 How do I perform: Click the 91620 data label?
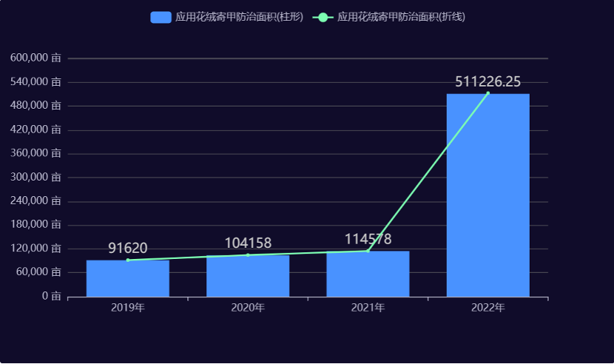[x=128, y=248]
